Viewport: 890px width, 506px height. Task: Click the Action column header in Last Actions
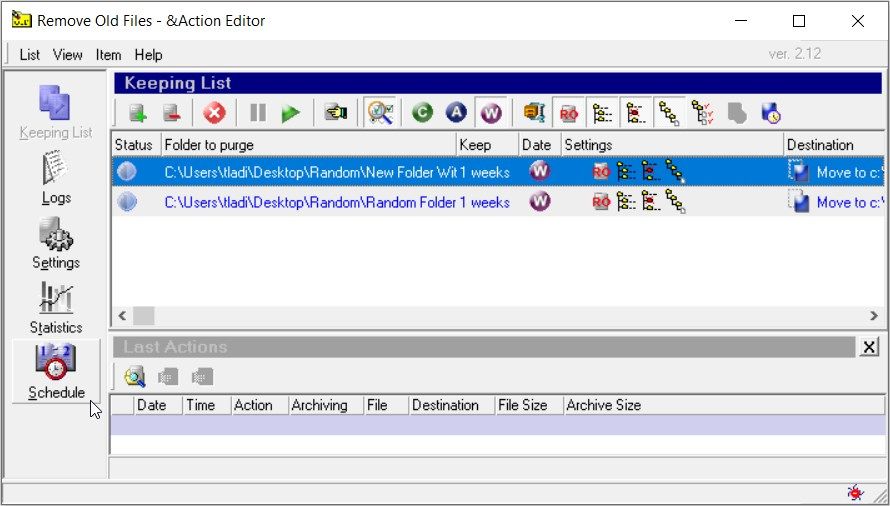[259, 405]
